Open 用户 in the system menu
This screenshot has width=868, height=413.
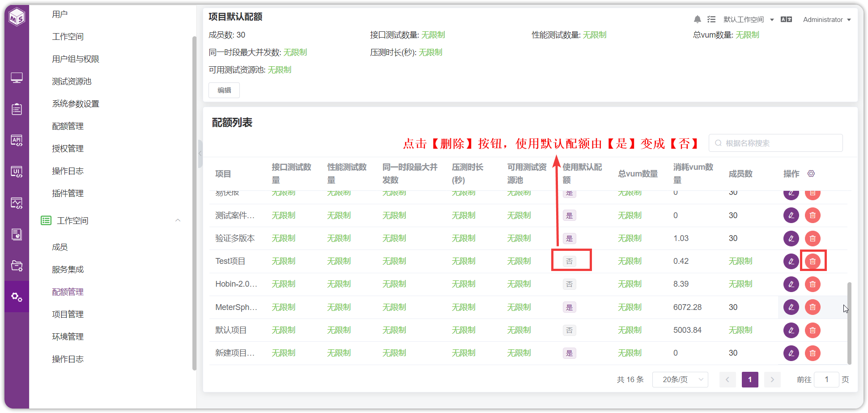pos(60,14)
